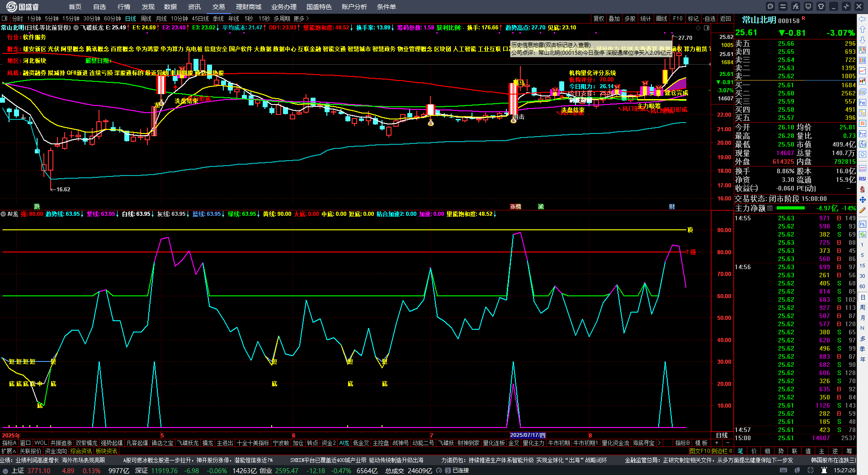Zoom in chart with the + button
This screenshot has height=475, width=868.
tap(717, 443)
